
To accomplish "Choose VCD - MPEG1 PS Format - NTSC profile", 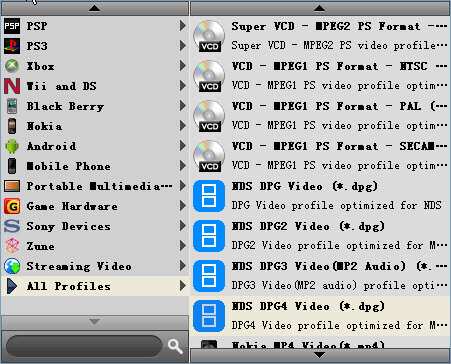I will 320,76.
